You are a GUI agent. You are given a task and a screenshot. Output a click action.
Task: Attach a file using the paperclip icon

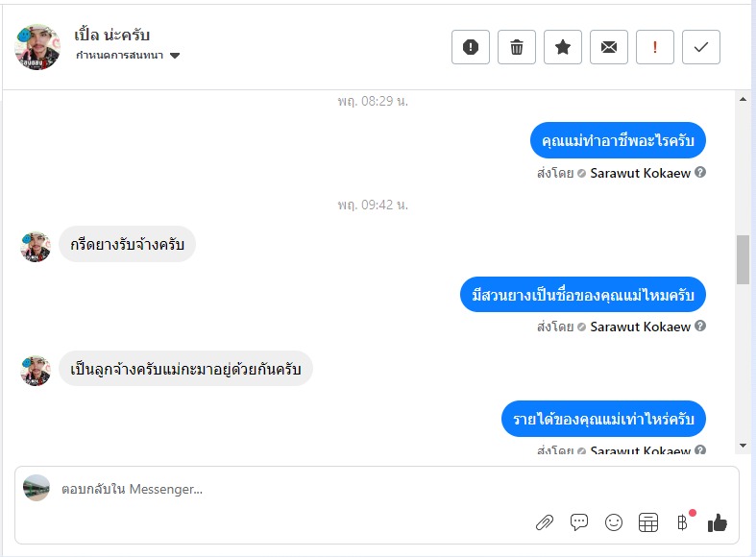(x=545, y=522)
